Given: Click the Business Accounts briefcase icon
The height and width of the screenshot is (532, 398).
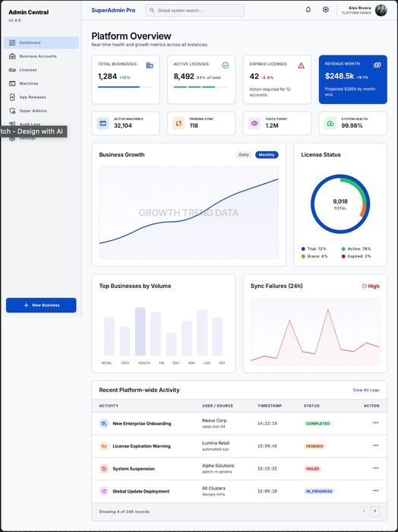Looking at the screenshot, I should pos(12,56).
